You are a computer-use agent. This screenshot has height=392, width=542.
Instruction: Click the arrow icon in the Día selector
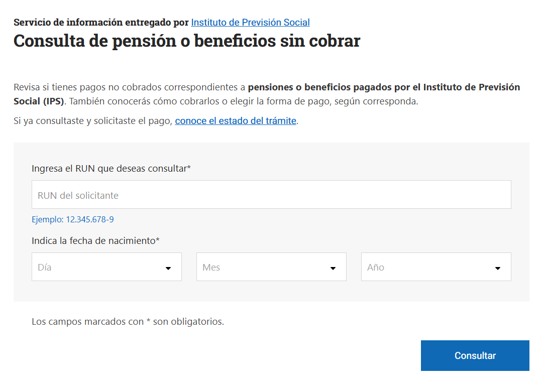[x=168, y=268]
